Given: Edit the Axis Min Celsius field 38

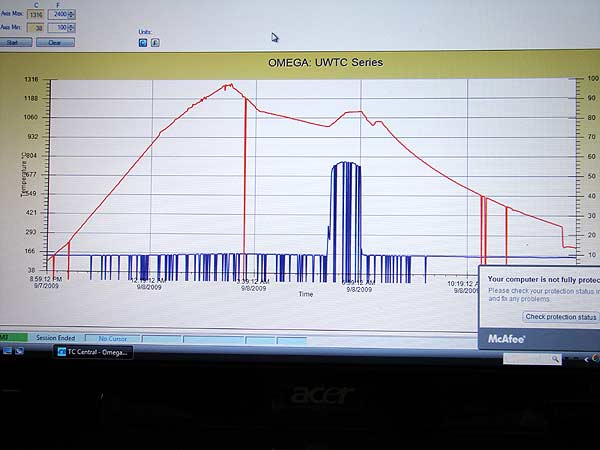Looking at the screenshot, I should [36, 28].
